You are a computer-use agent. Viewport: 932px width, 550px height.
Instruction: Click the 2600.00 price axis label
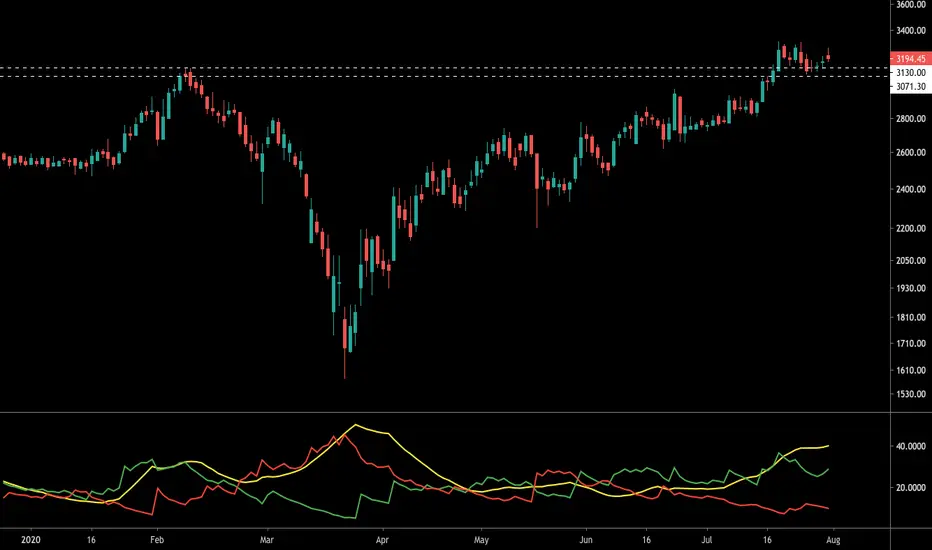911,153
